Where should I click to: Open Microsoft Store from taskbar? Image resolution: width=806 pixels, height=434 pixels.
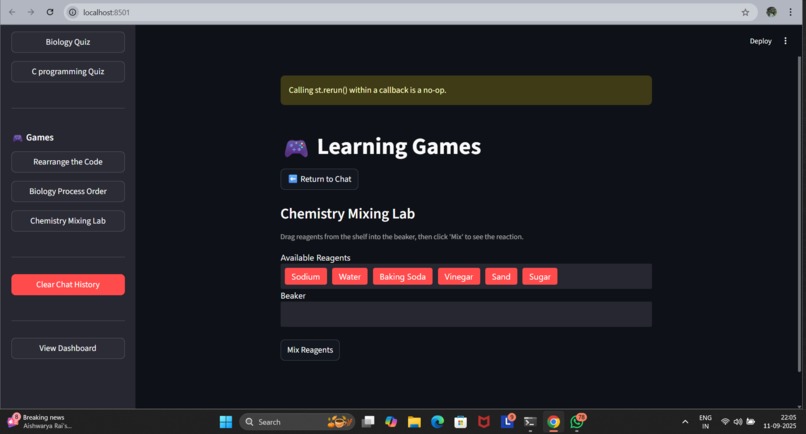point(461,422)
